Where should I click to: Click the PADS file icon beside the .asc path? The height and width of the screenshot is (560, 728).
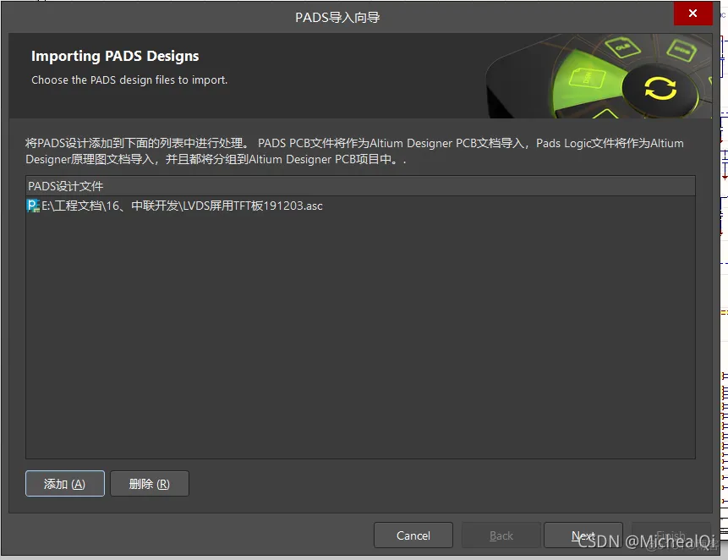33,206
